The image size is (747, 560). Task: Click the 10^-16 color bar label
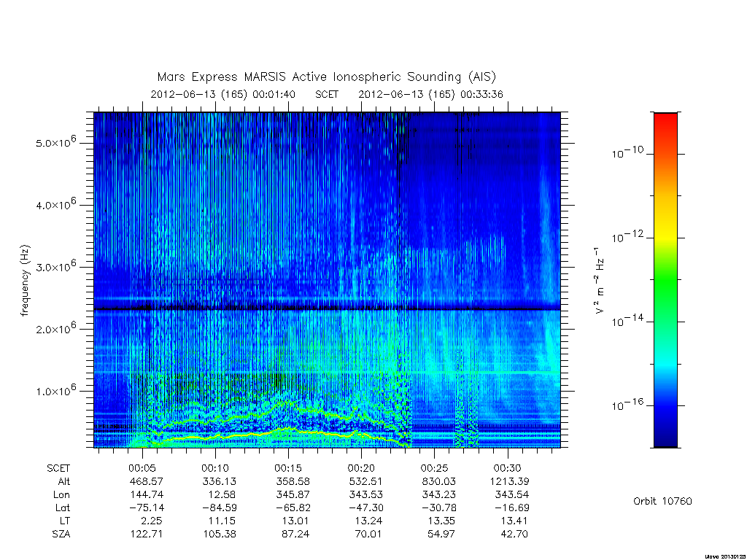click(627, 404)
